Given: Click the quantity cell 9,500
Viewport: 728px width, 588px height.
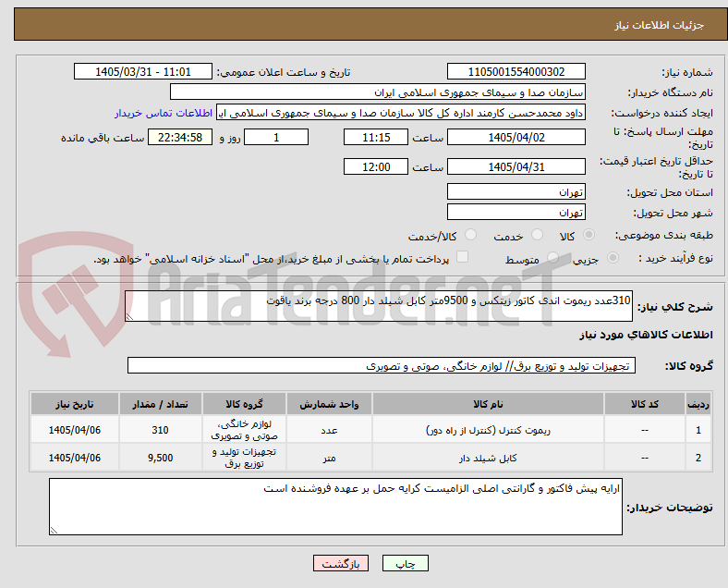Looking at the screenshot, I should tap(160, 458).
